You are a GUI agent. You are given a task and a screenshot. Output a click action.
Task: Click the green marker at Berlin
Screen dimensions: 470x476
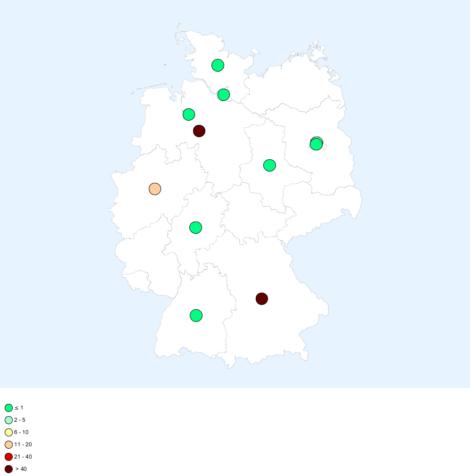point(316,144)
